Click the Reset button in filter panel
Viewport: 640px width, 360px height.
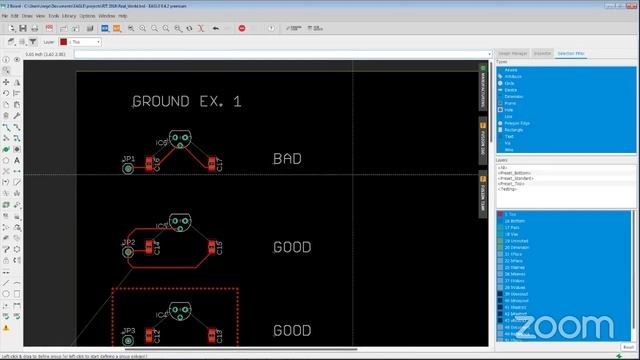tap(628, 347)
